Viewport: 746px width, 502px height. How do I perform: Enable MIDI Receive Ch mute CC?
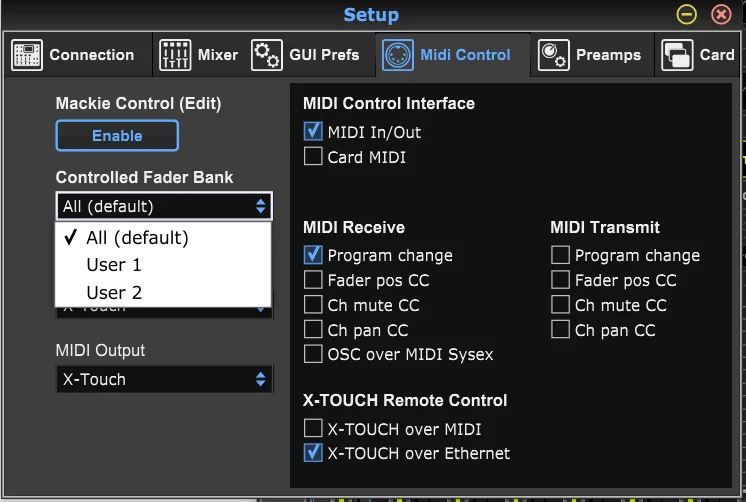[313, 305]
